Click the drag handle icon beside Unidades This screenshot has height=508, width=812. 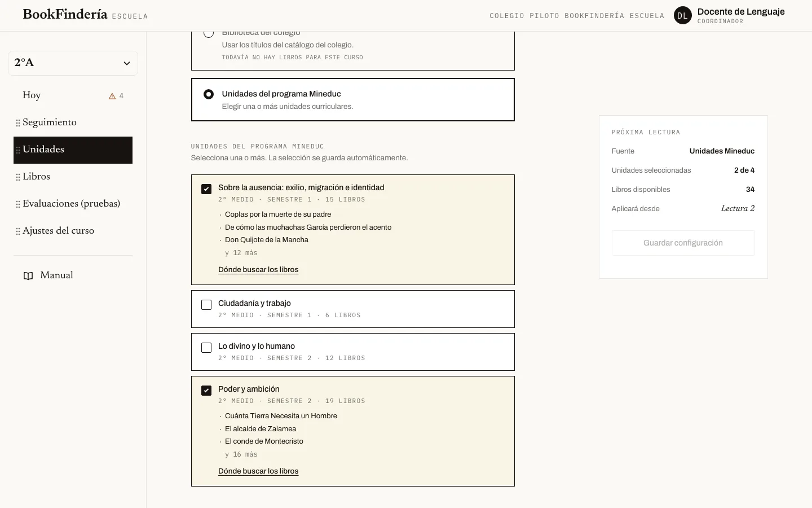(18, 150)
